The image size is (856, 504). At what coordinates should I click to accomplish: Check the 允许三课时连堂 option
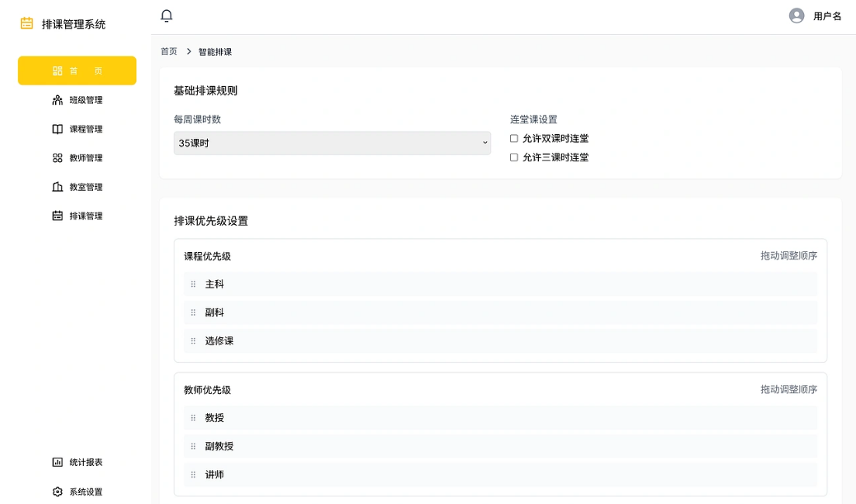click(514, 157)
